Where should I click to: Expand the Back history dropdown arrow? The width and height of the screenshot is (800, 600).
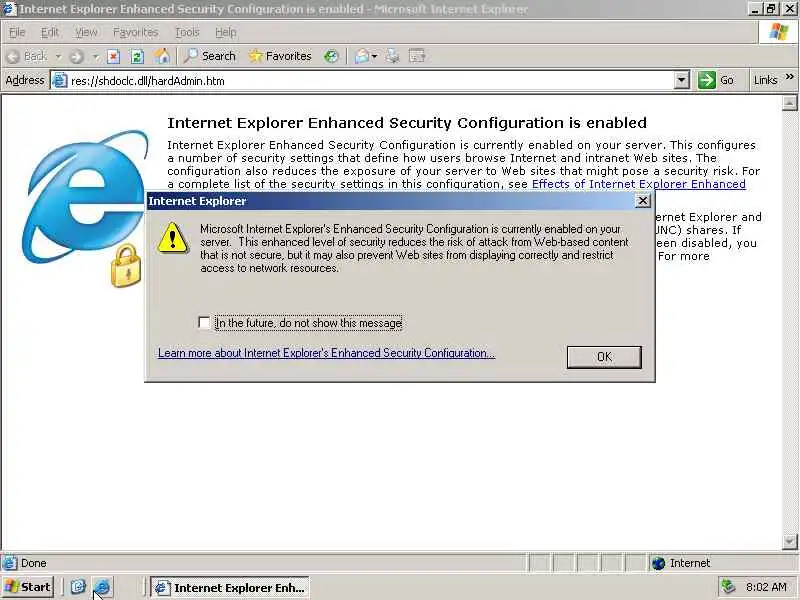pos(58,56)
